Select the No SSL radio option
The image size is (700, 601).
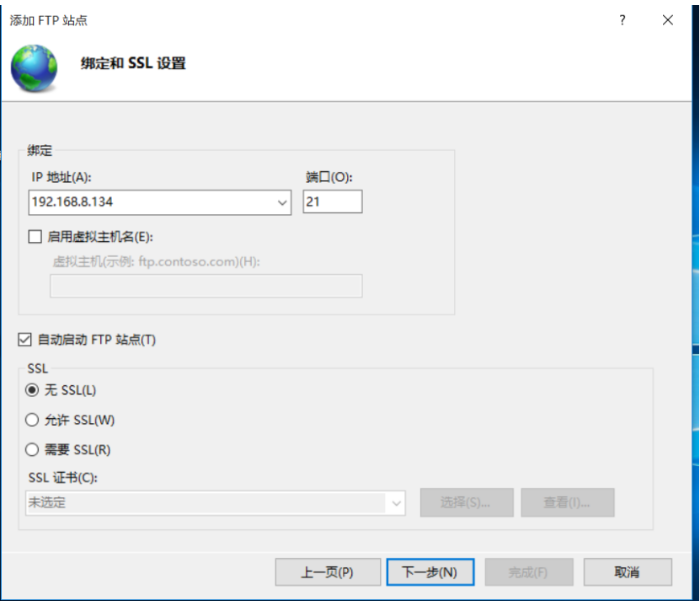click(32, 390)
